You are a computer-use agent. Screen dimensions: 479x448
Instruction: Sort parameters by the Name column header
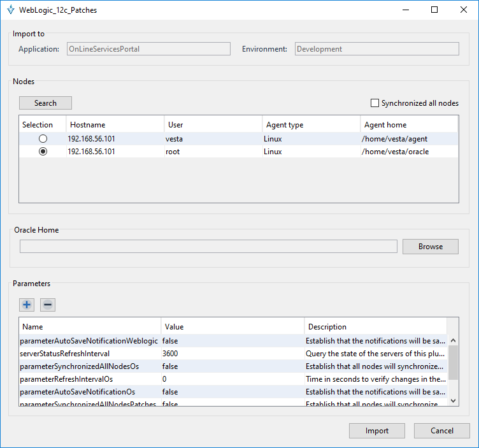point(89,327)
